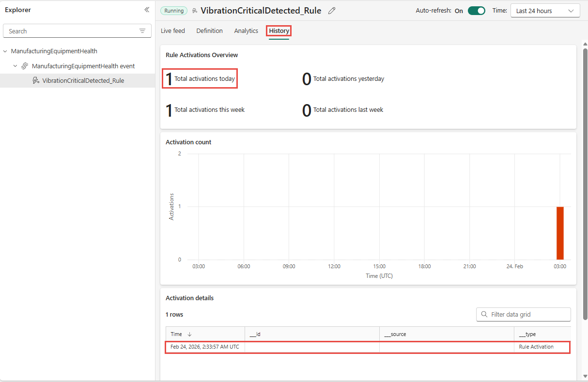Click the VibrationCriticalDetected_Rule tree icon
This screenshot has height=382, width=588.
click(x=36, y=80)
